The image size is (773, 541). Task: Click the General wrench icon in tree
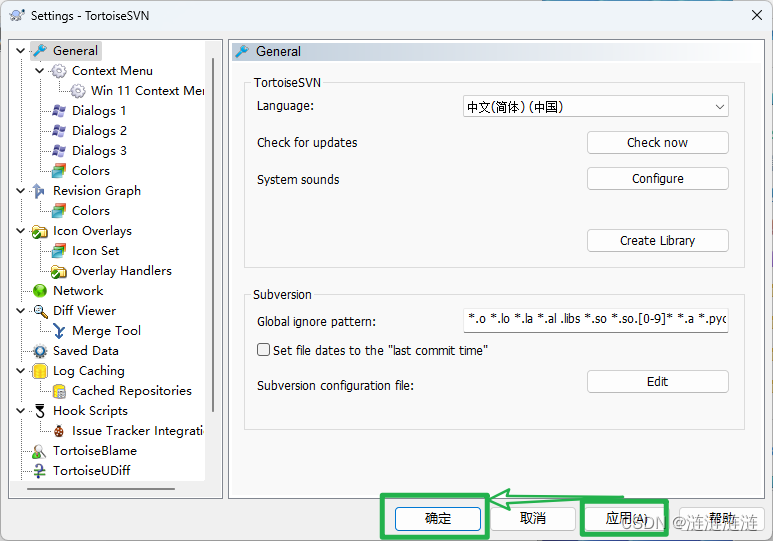pos(39,51)
